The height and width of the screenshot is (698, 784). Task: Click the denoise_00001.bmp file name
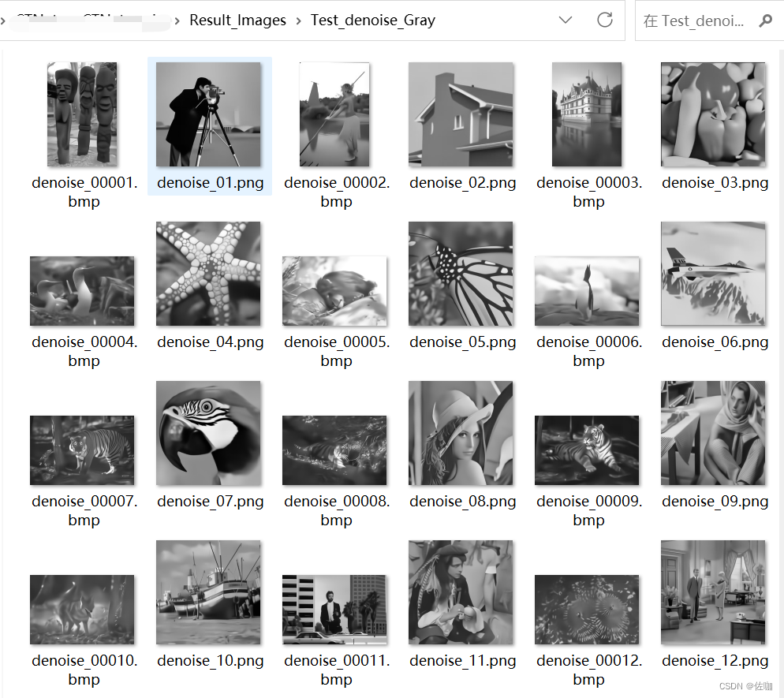click(x=84, y=192)
